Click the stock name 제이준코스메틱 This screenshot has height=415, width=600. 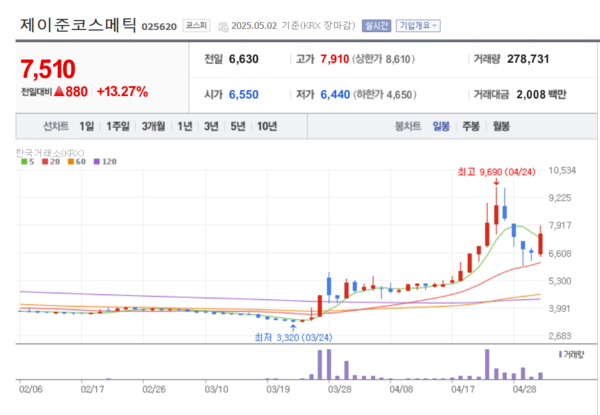(78, 25)
